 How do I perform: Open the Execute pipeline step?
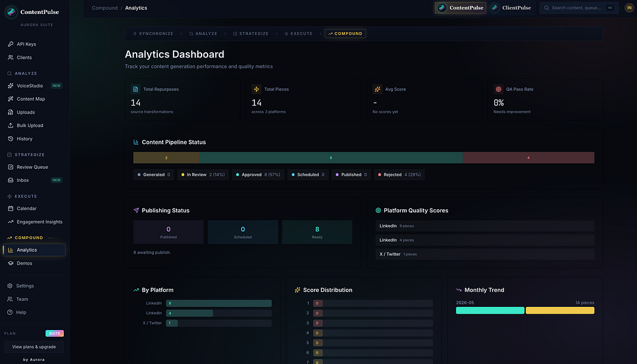pyautogui.click(x=298, y=34)
